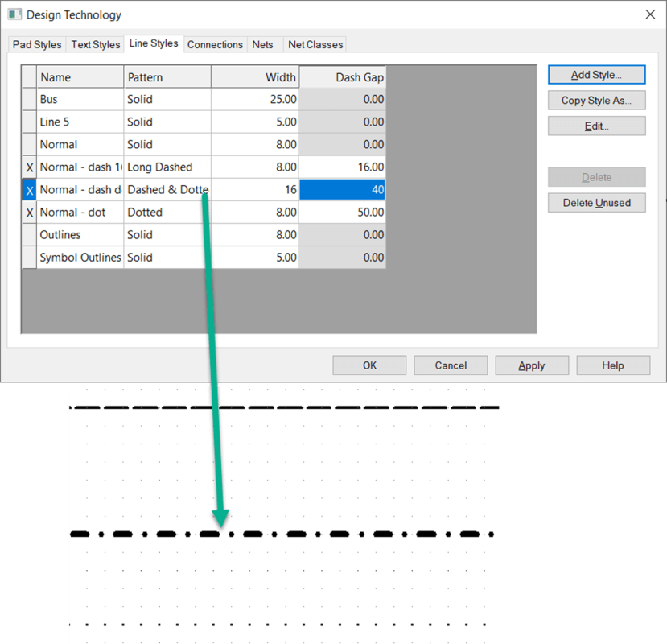Screen dimensions: 667x644
Task: Click Symbol Outlines width value 5.00
Action: click(255, 258)
